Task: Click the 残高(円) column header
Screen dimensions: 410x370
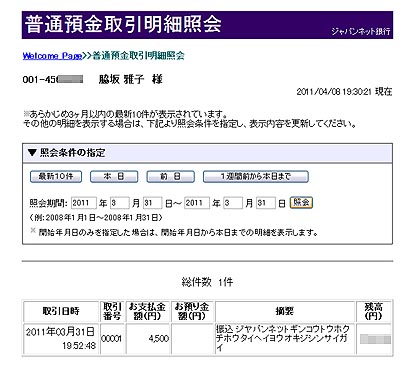Action: 373,311
